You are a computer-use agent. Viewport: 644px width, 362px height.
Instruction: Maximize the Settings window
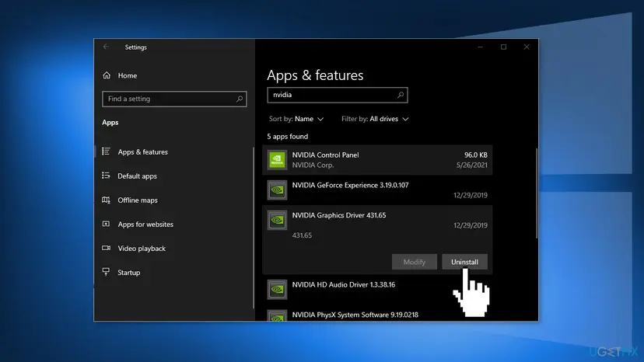coord(503,47)
